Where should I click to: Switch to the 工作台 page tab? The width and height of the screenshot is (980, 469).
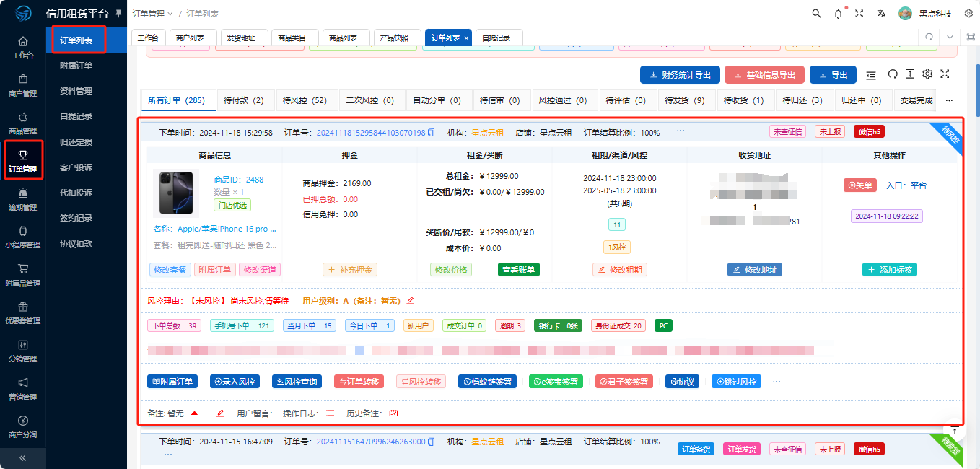(148, 38)
